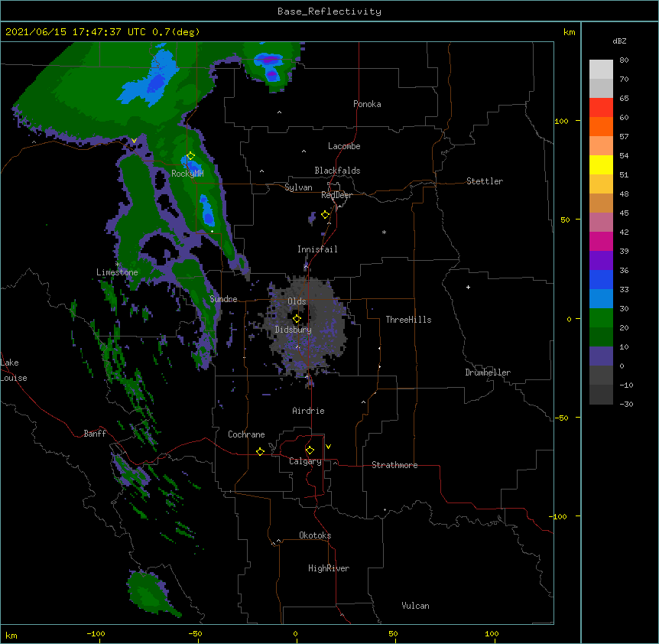659x644 pixels.
Task: Click the dBZ legend heading
Action: click(619, 41)
